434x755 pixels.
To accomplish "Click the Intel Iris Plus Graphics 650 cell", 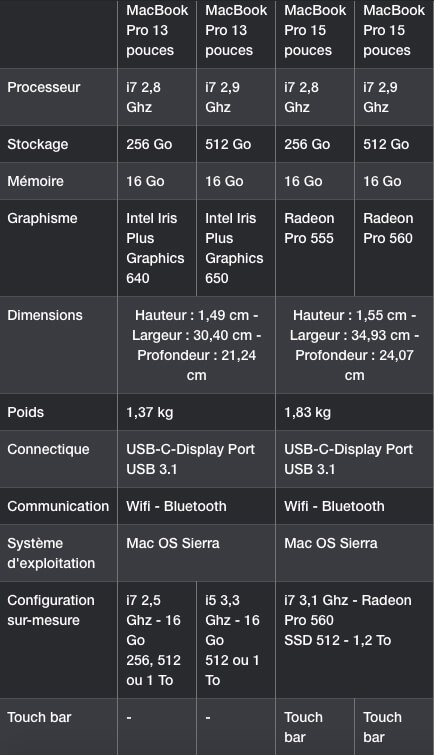I will click(x=234, y=248).
